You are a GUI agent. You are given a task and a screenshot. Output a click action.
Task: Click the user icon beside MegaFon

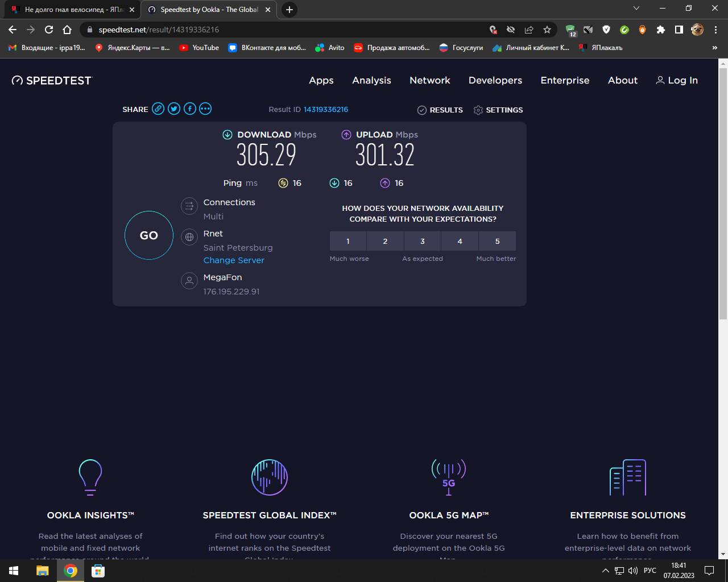(x=189, y=281)
